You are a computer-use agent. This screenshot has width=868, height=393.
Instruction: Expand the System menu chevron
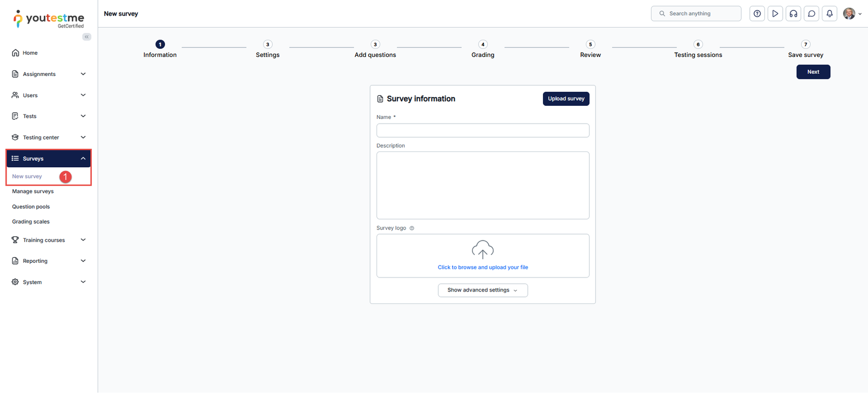point(83,282)
